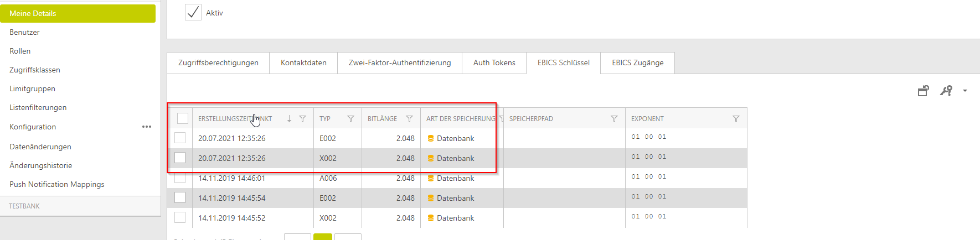Click the filter icon in Art der Speicherung column
Screen dimensions: 980x240
[x=501, y=119]
